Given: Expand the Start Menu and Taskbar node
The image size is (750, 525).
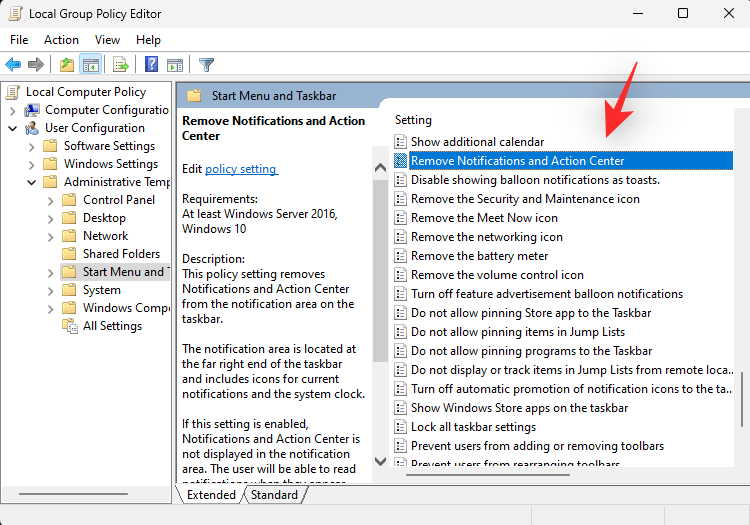Looking at the screenshot, I should tap(51, 273).
